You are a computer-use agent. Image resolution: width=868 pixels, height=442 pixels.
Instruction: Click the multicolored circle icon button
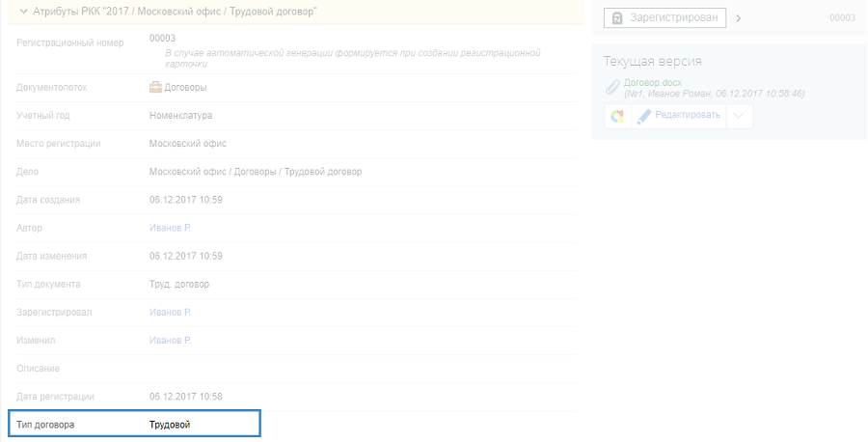click(617, 116)
